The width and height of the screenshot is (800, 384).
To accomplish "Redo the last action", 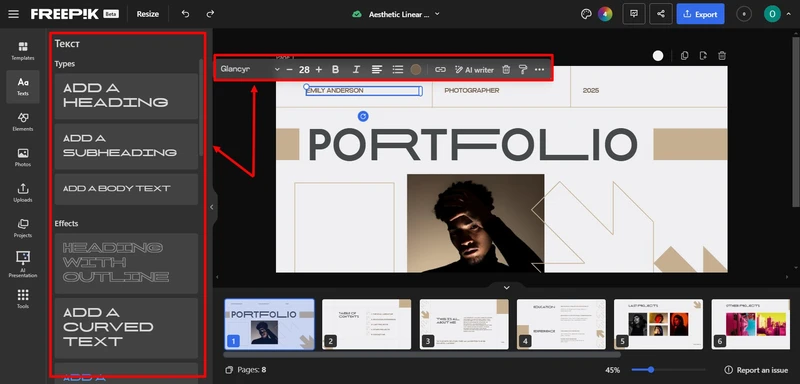I will click(x=210, y=14).
